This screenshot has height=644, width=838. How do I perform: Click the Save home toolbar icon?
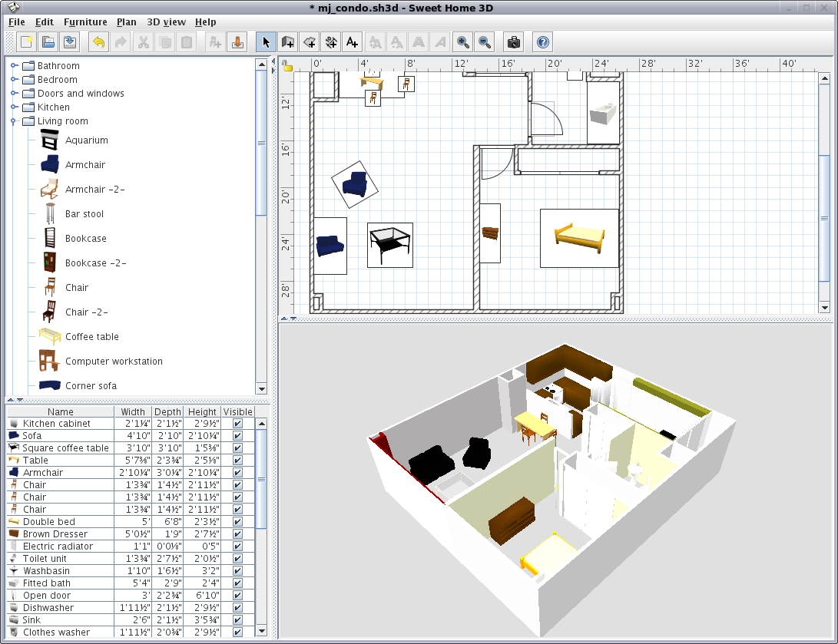click(70, 42)
